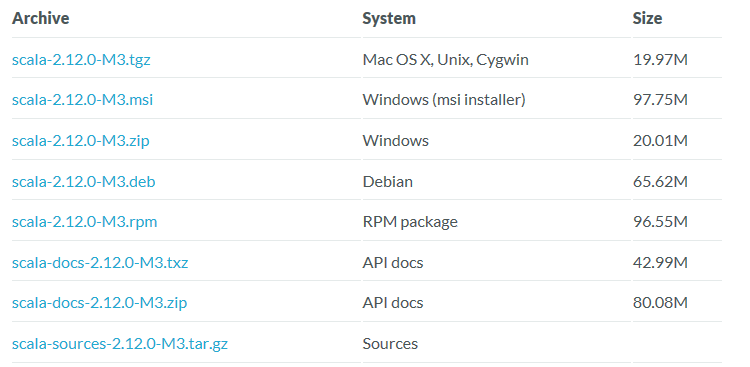Click the Debian system cell
750x367 pixels.
[388, 182]
